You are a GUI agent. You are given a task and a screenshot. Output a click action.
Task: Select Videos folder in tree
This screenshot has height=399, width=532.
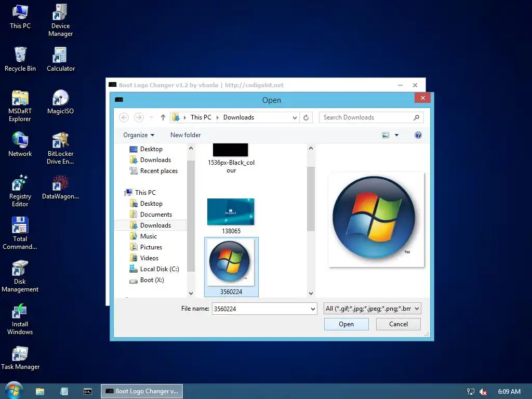click(x=144, y=258)
